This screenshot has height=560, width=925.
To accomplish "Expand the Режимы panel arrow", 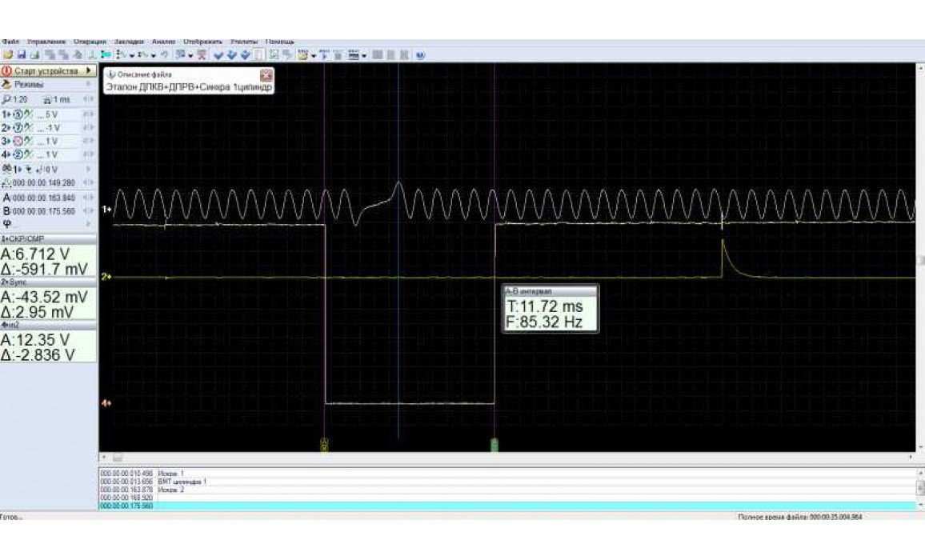I will pyautogui.click(x=89, y=84).
